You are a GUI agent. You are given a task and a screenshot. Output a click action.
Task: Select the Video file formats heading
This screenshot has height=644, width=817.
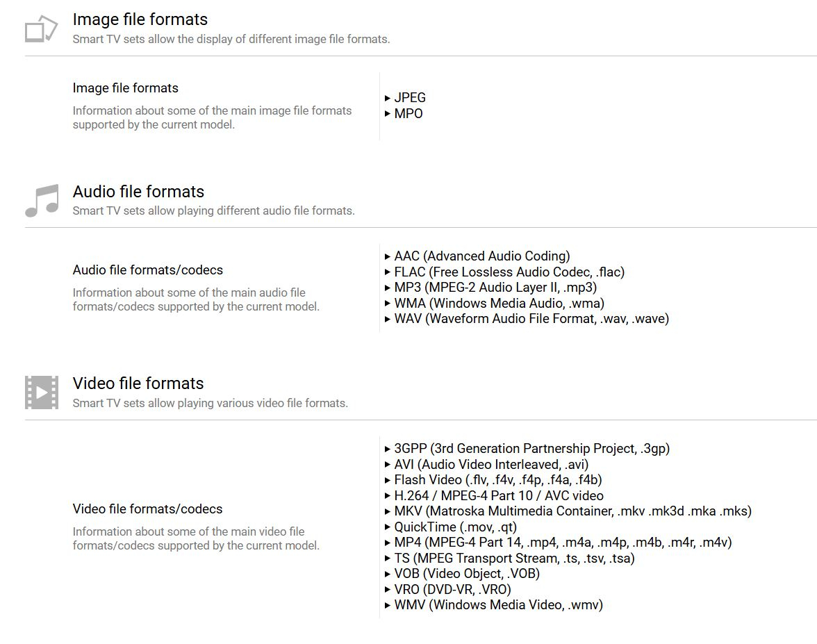point(138,383)
